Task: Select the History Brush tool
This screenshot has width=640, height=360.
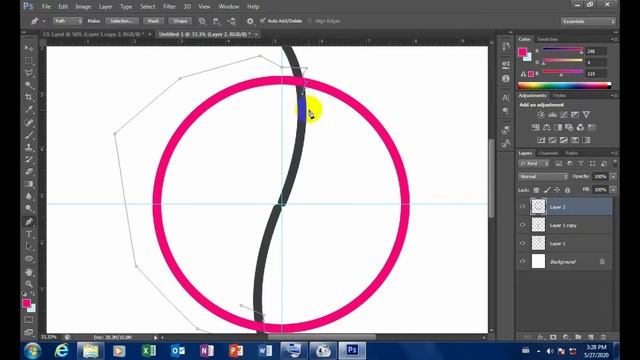Action: [x=29, y=159]
